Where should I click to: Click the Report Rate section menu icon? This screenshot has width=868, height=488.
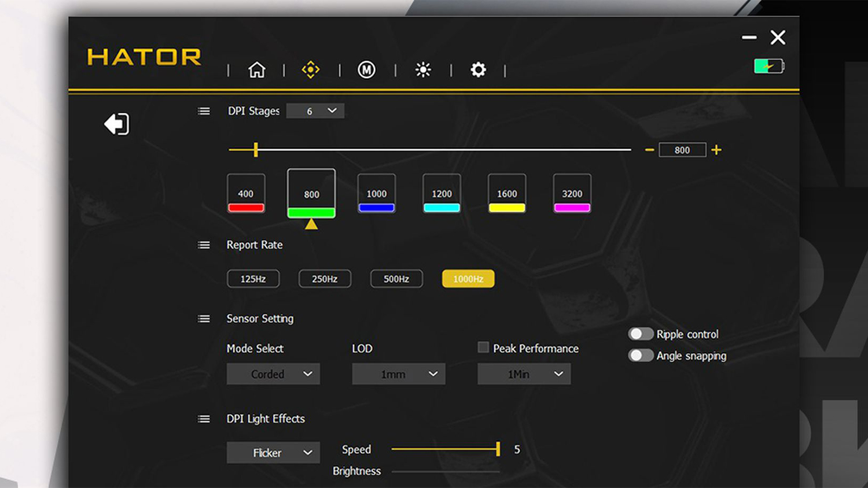tap(204, 245)
